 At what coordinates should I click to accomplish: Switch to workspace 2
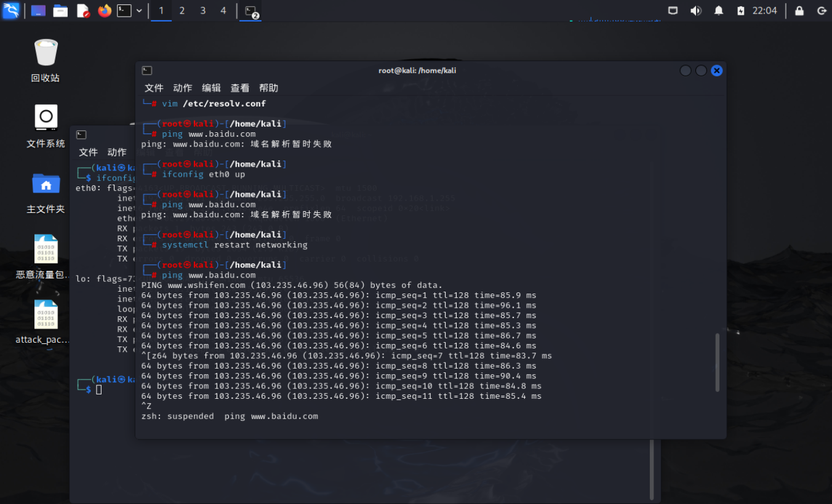point(182,10)
